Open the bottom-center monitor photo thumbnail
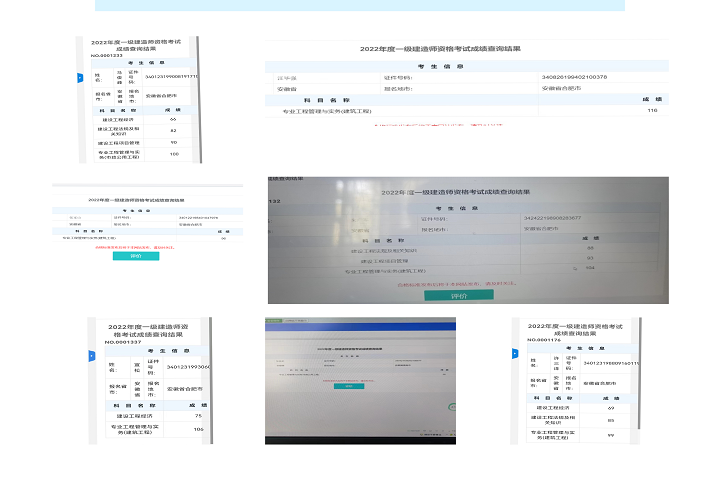This screenshot has width=720, height=480. 359,380
